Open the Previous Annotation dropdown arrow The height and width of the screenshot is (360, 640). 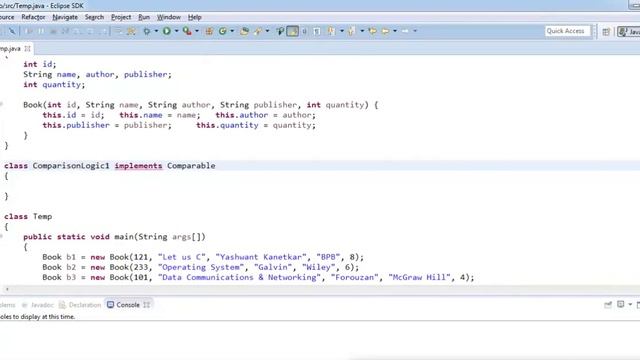click(x=362, y=31)
